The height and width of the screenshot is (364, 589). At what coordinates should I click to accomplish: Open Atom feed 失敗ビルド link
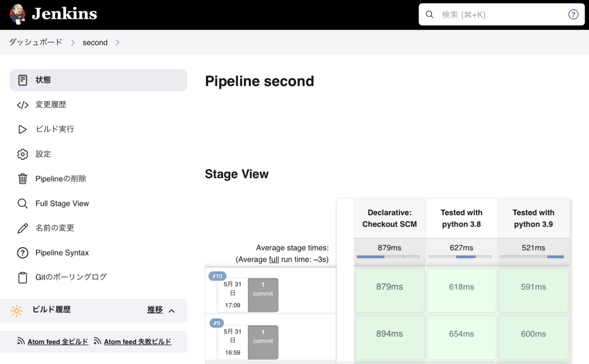pos(138,341)
